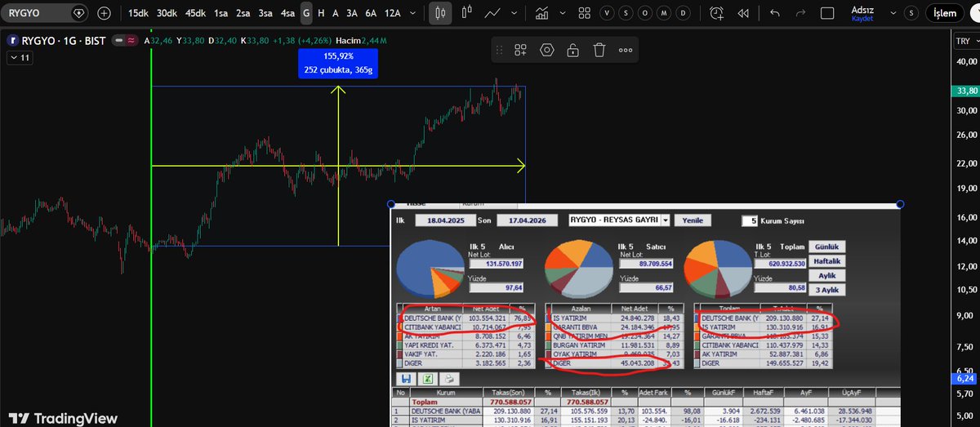Click the circled O toolbar button

click(646, 13)
